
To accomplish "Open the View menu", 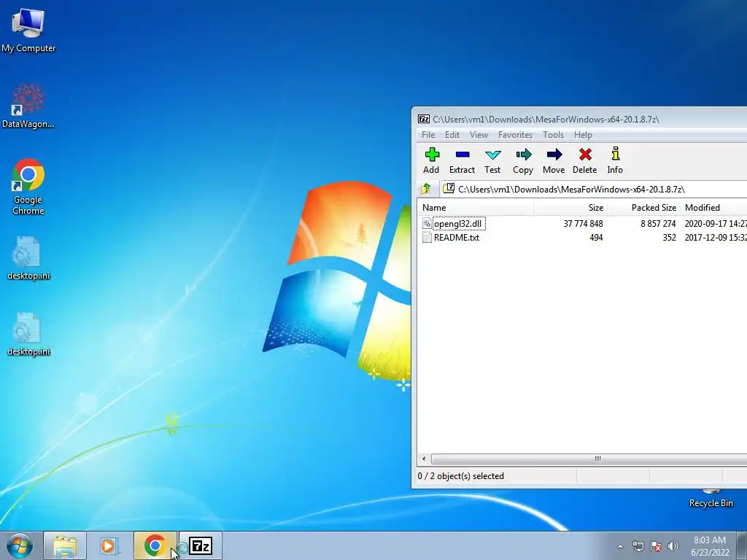I will click(x=479, y=135).
